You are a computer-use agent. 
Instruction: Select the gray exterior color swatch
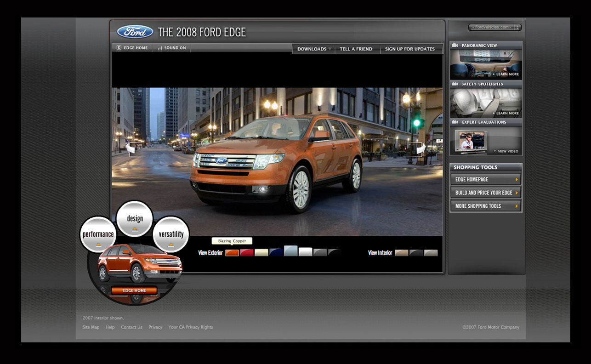click(x=320, y=253)
